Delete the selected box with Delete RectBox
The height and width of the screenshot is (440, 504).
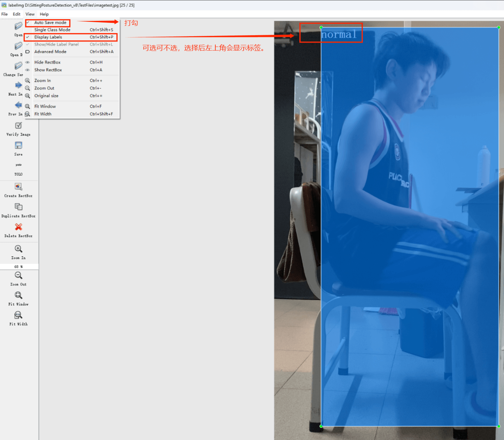coord(18,227)
